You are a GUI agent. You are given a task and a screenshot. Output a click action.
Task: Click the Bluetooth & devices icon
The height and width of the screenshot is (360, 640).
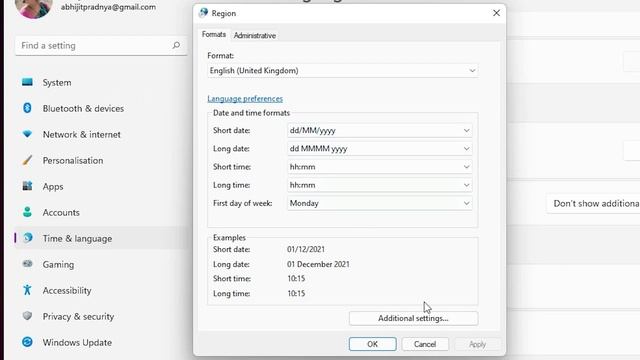point(27,108)
